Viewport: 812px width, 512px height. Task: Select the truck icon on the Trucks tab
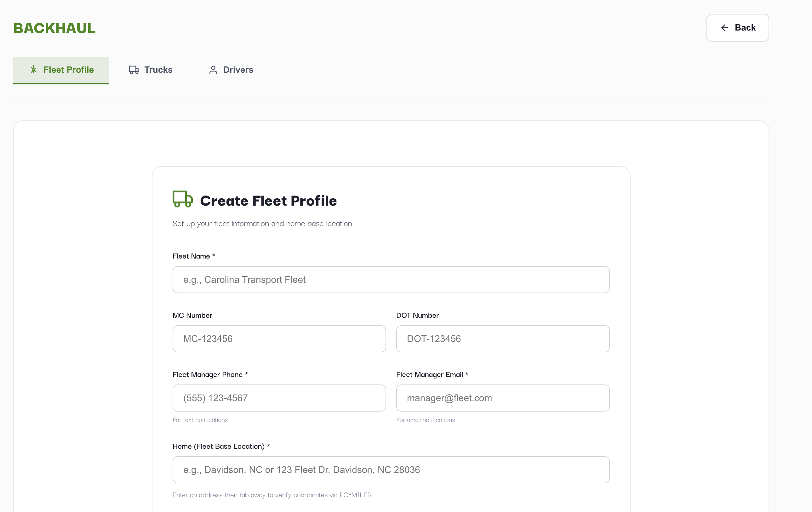click(134, 70)
